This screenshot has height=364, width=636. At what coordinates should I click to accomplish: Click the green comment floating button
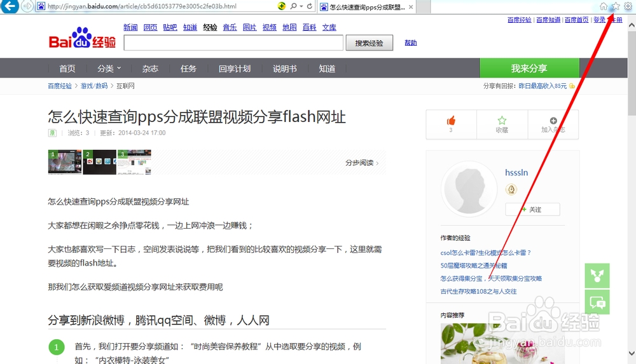[597, 302]
